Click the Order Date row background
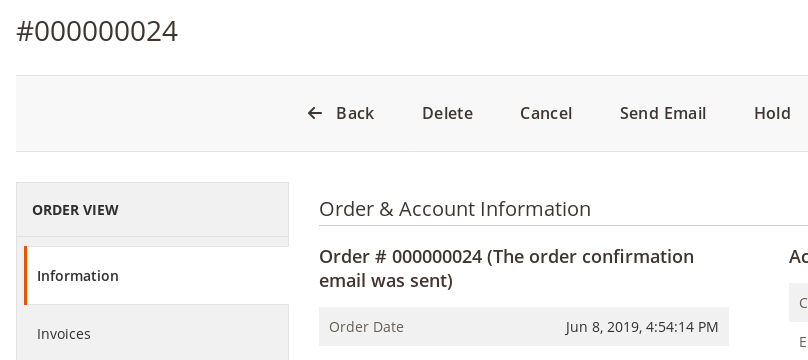Screen dimensions: 808x360 (524, 327)
